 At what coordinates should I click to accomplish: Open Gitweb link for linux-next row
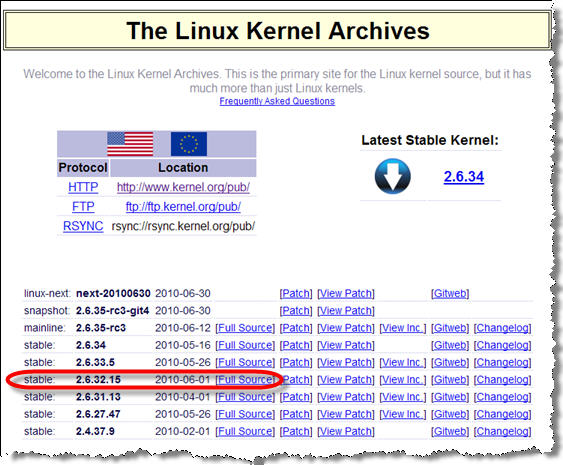click(x=450, y=293)
